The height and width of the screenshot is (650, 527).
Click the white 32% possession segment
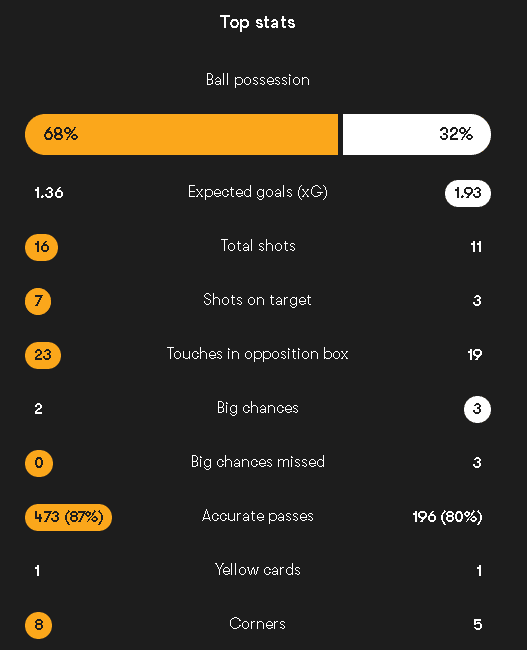tap(417, 134)
